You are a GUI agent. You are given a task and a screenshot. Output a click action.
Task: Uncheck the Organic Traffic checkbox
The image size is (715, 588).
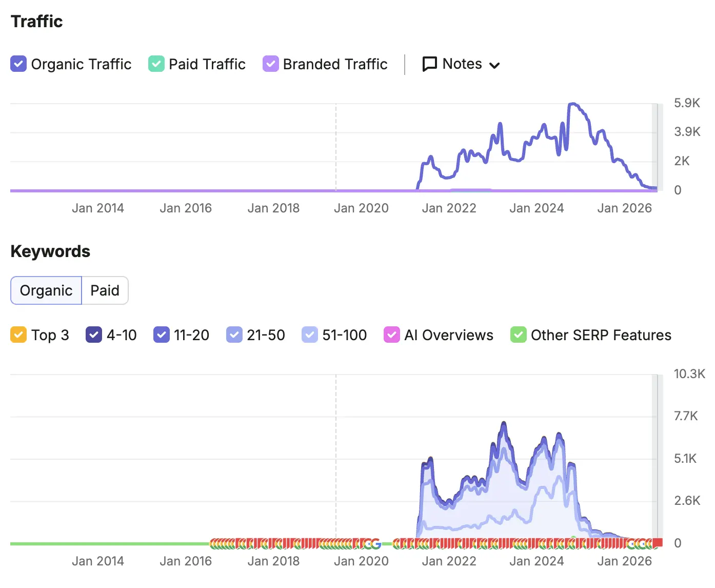tap(18, 64)
